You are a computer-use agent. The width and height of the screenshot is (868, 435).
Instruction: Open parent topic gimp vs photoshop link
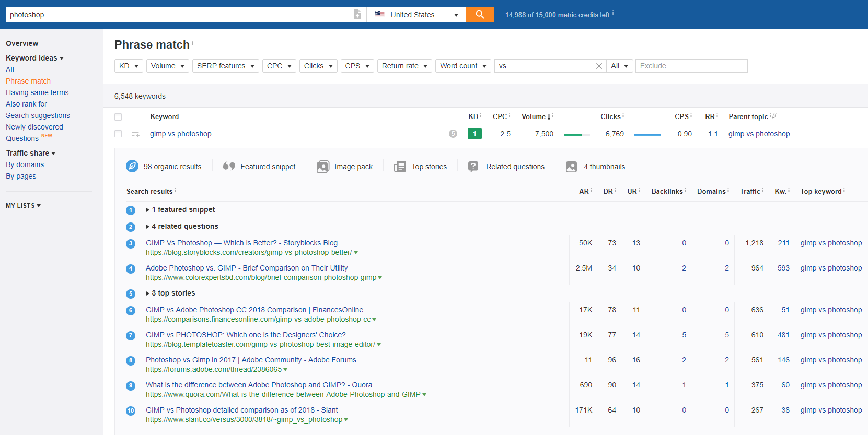click(x=759, y=134)
